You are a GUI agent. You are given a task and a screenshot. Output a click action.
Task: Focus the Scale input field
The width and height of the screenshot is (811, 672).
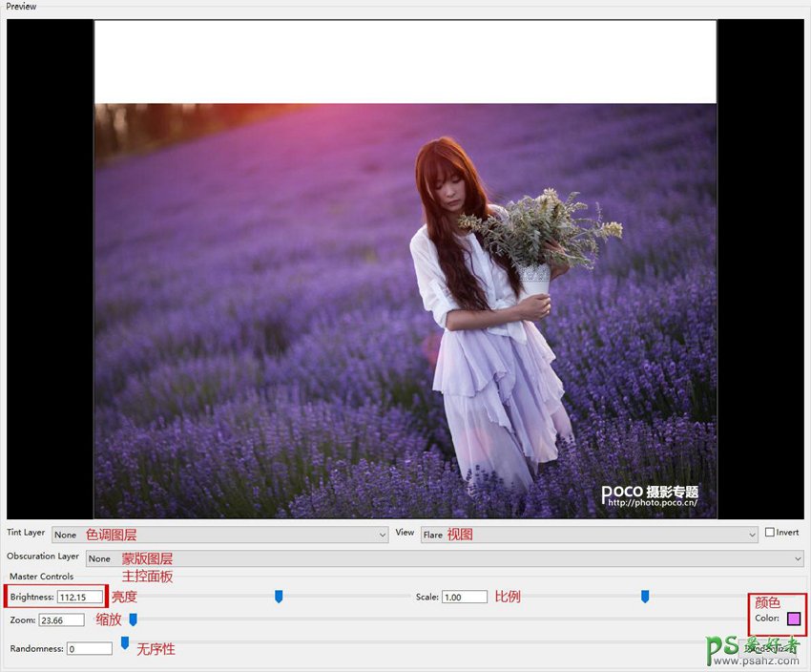click(x=465, y=598)
